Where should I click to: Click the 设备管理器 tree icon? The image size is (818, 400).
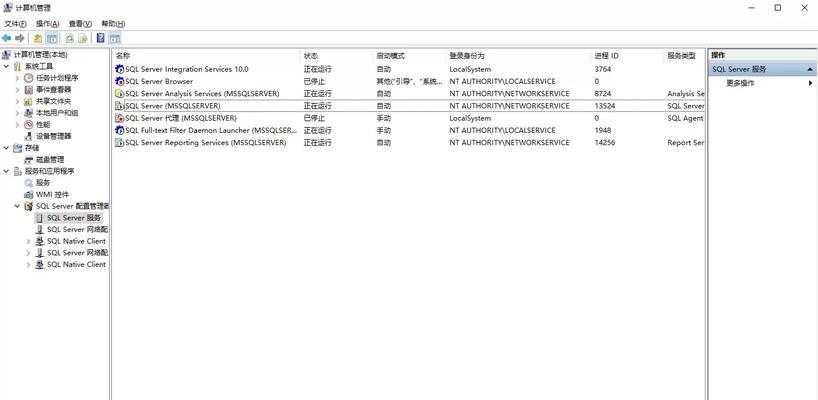pos(29,136)
